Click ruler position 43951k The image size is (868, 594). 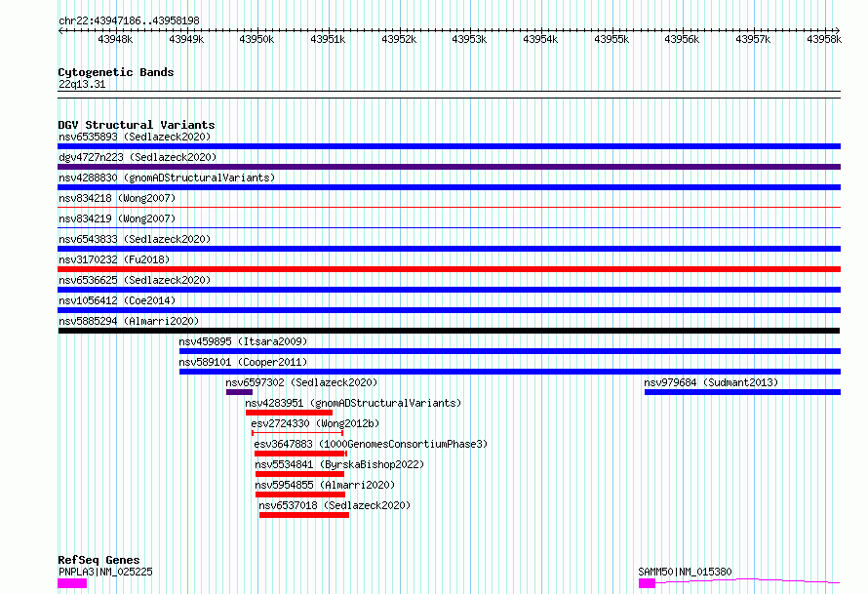(328, 39)
